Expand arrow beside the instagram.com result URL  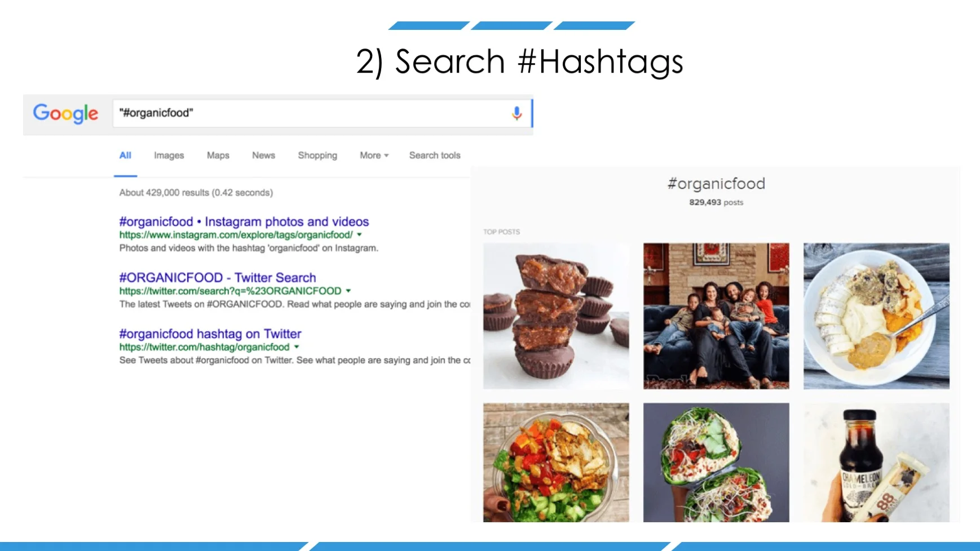click(359, 235)
